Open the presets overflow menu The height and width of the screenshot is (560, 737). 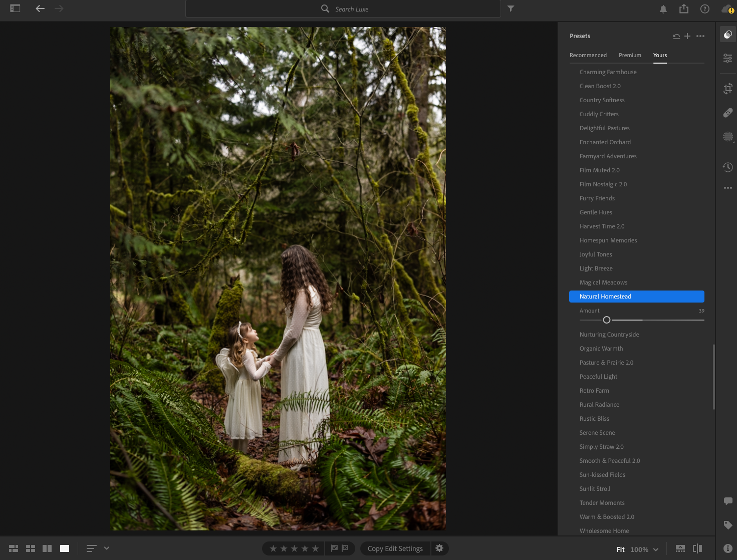click(700, 36)
